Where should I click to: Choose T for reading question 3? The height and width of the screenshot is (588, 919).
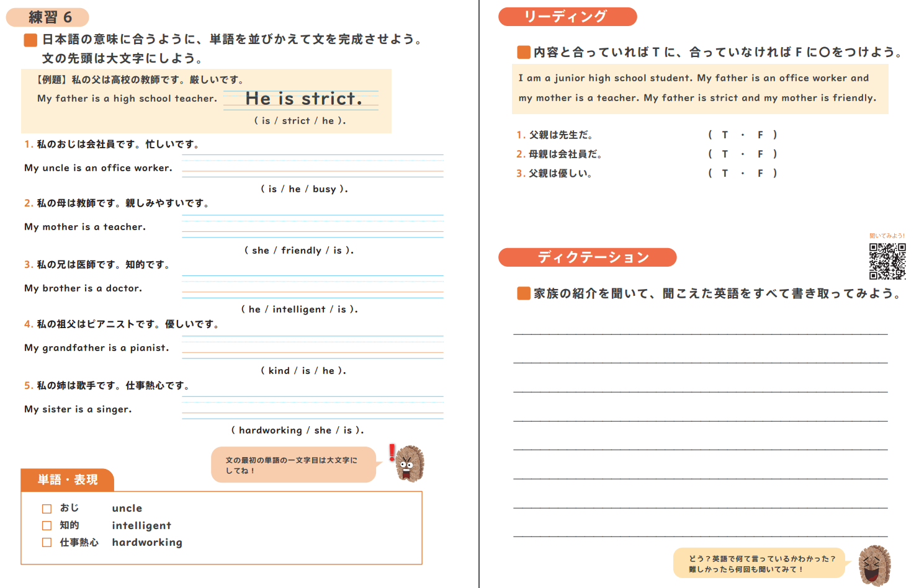725,173
